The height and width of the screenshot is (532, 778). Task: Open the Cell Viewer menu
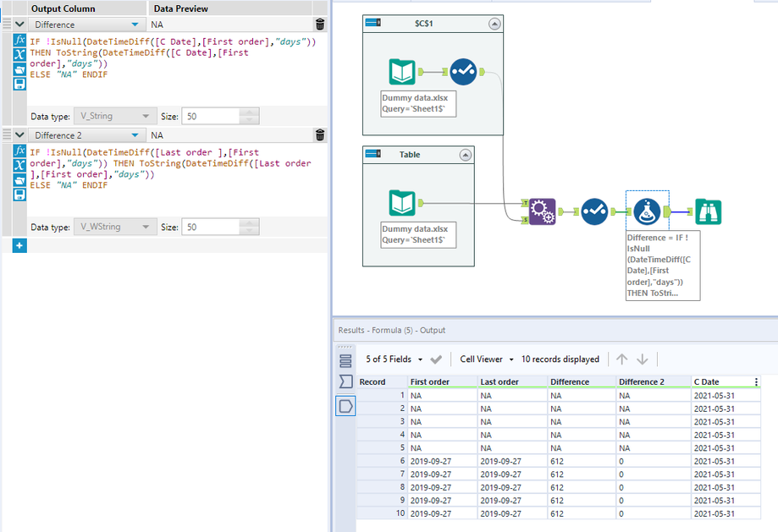[x=486, y=359]
